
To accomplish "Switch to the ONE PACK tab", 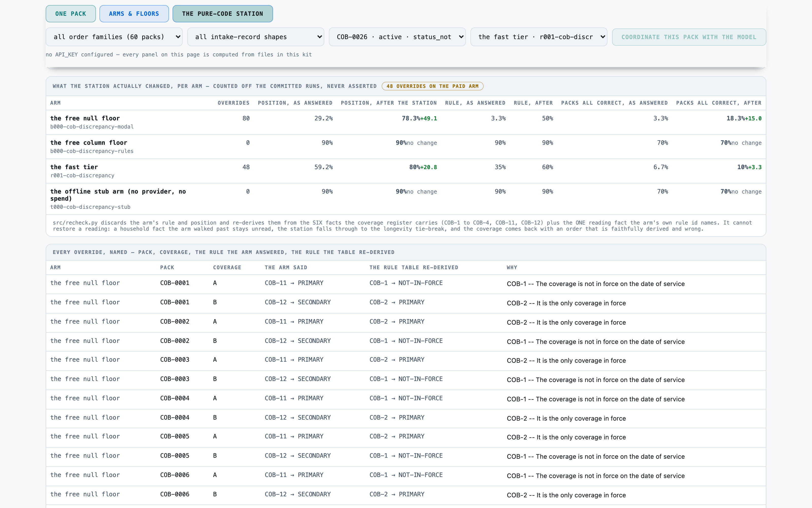I will (x=71, y=14).
